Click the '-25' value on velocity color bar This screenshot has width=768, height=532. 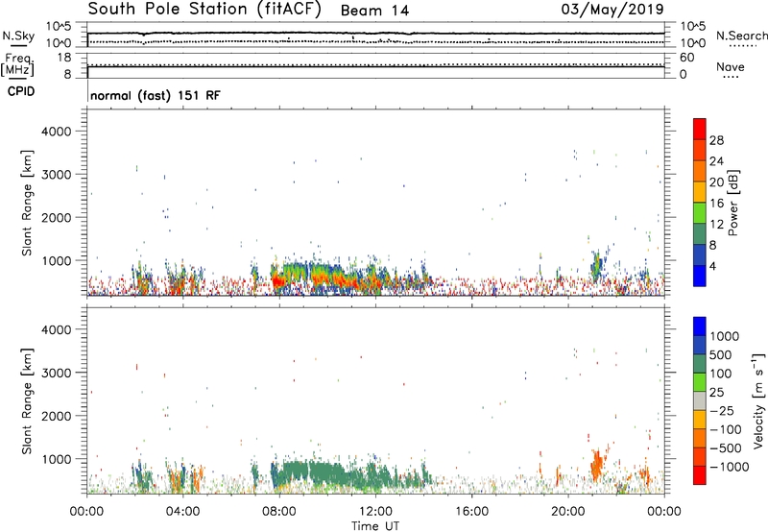coord(722,411)
